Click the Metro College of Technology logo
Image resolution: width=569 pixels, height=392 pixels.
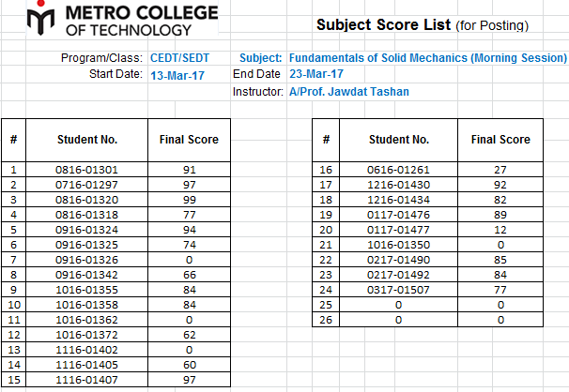(123, 19)
